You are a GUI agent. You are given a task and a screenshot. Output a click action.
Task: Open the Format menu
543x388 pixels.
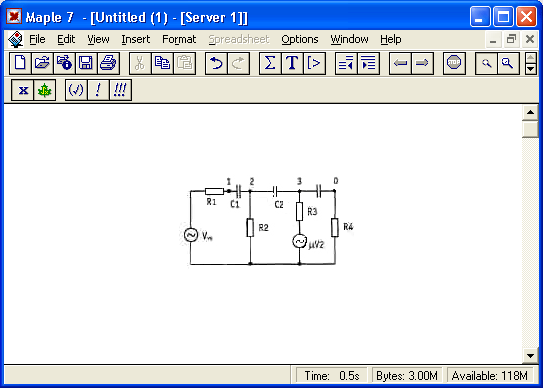(179, 39)
